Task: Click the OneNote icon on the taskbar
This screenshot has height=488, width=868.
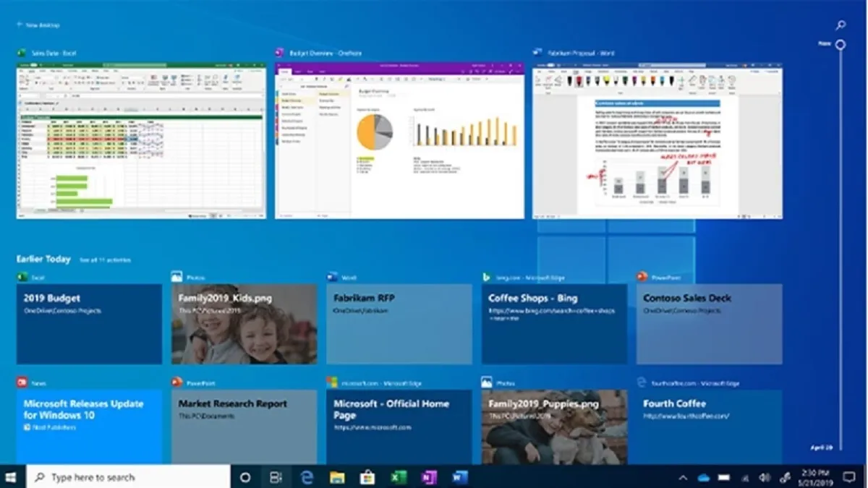Action: pyautogui.click(x=429, y=477)
